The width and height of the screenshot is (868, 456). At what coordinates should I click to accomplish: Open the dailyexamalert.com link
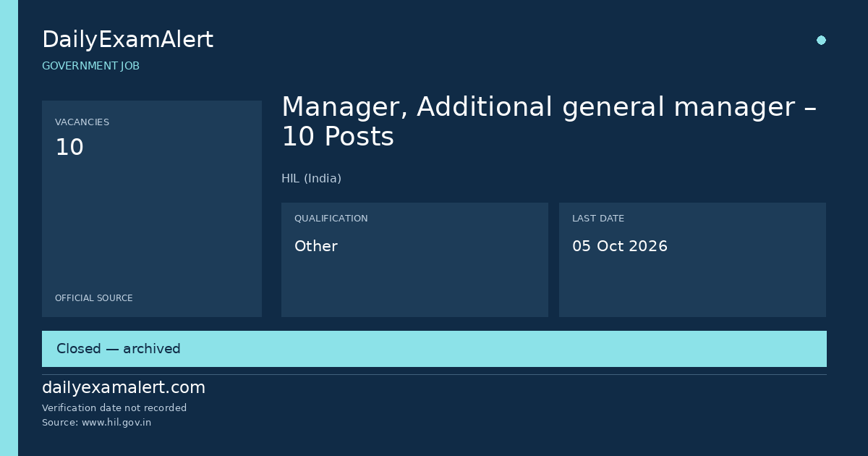point(124,388)
